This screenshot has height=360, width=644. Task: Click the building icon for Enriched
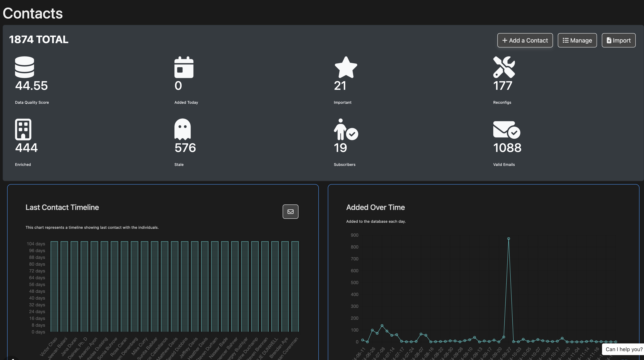click(23, 129)
